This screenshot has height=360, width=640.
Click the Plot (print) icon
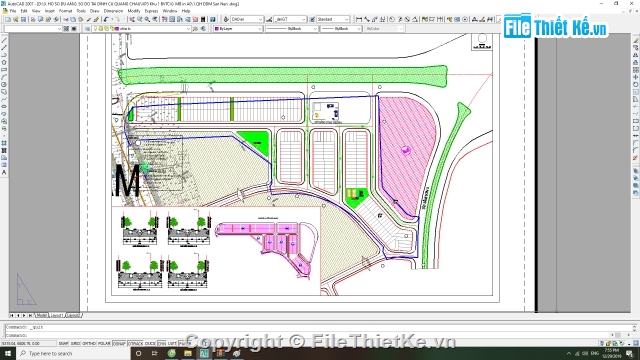pyautogui.click(x=33, y=19)
